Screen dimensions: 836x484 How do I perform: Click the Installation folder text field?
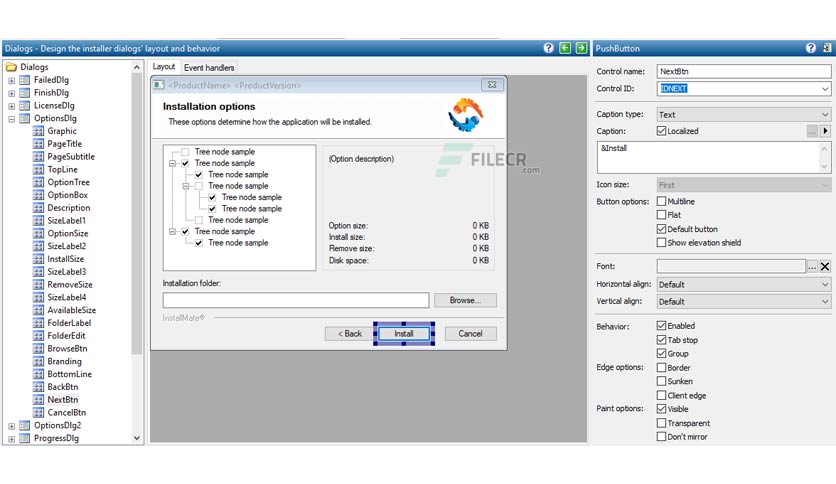[x=296, y=300]
